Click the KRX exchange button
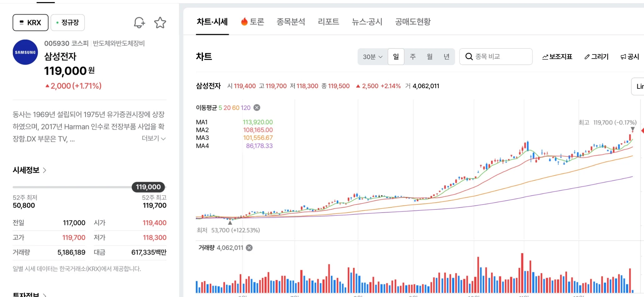 pos(30,22)
